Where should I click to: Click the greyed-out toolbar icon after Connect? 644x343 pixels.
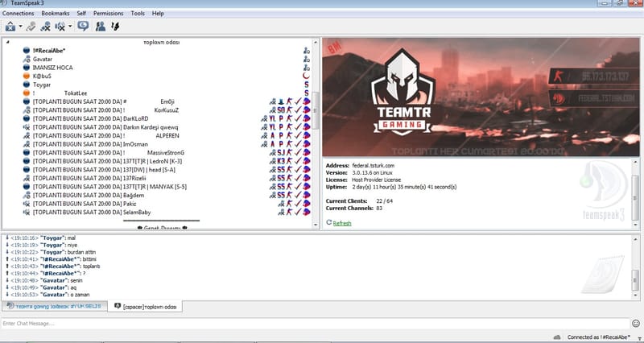click(31, 27)
